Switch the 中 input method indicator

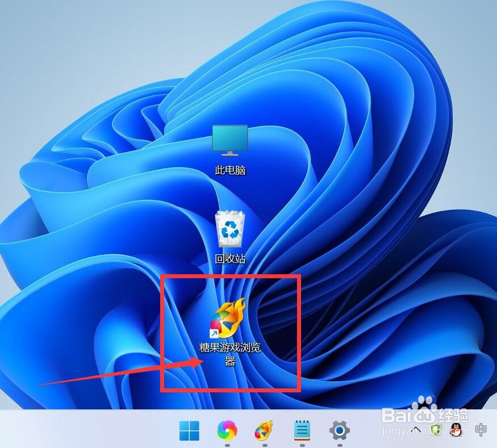[x=481, y=430]
